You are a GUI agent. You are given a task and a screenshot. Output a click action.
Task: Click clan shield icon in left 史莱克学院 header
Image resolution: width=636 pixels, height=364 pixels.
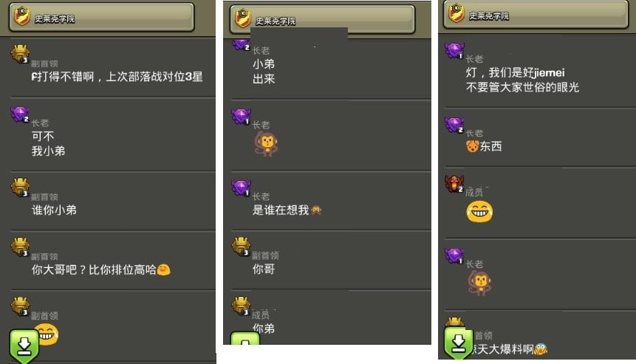coord(22,16)
